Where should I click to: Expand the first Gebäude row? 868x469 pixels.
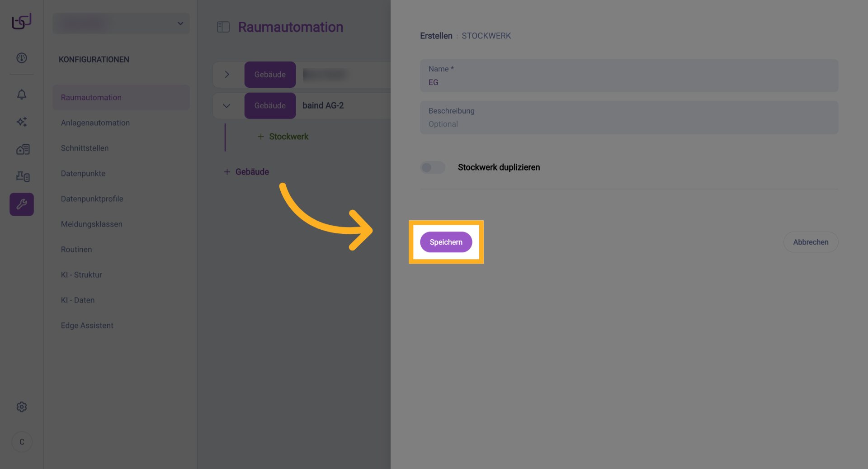pos(227,74)
